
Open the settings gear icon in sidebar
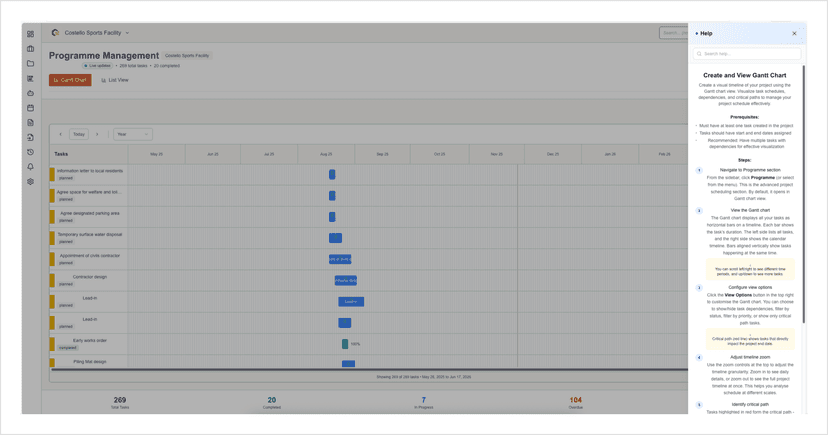click(31, 182)
